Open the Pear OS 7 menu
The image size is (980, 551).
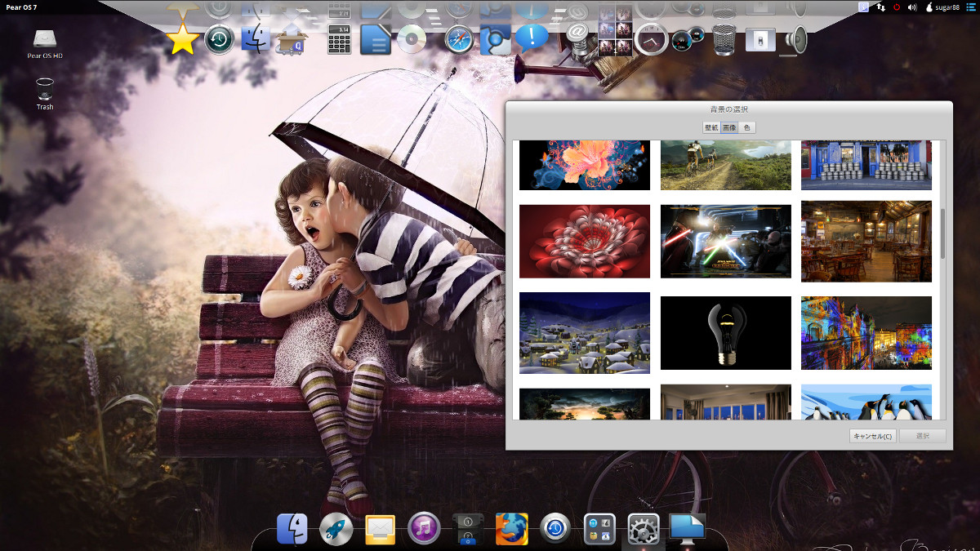tap(21, 7)
